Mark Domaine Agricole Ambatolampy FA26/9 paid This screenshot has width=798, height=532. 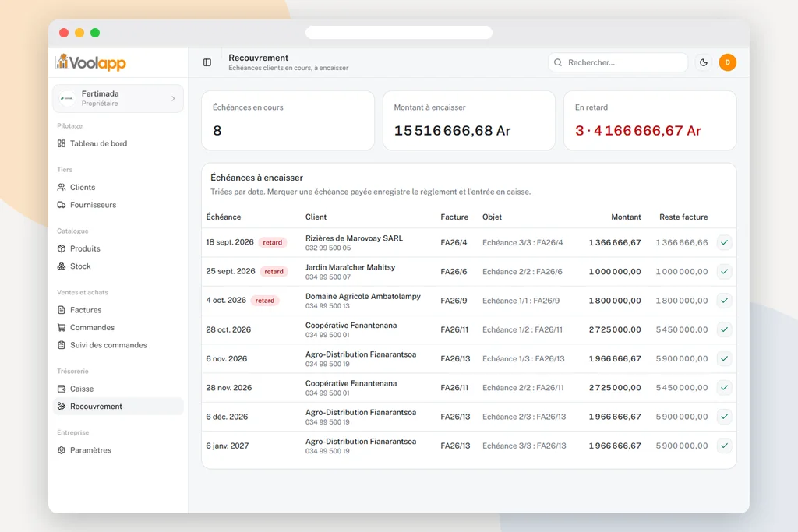724,301
